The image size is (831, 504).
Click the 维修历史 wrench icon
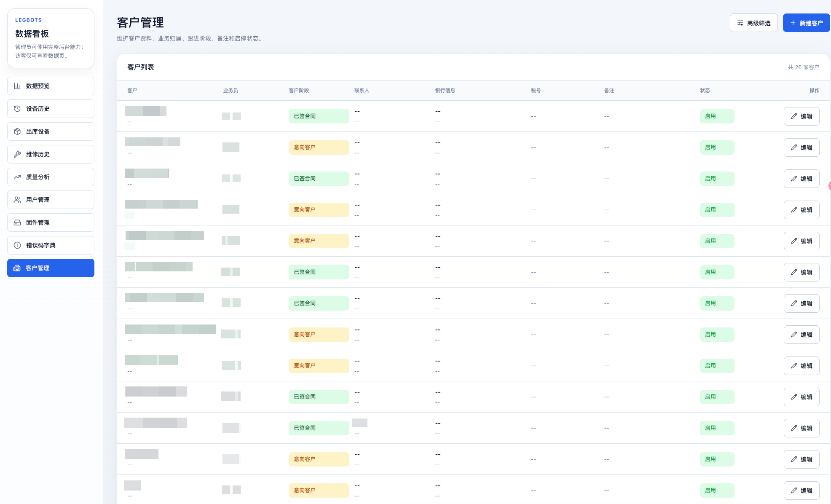(17, 154)
